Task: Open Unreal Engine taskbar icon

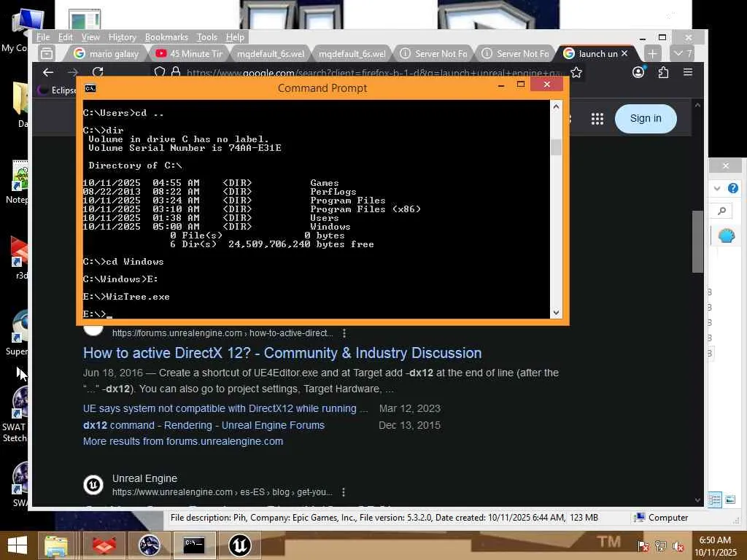Action: (x=239, y=545)
